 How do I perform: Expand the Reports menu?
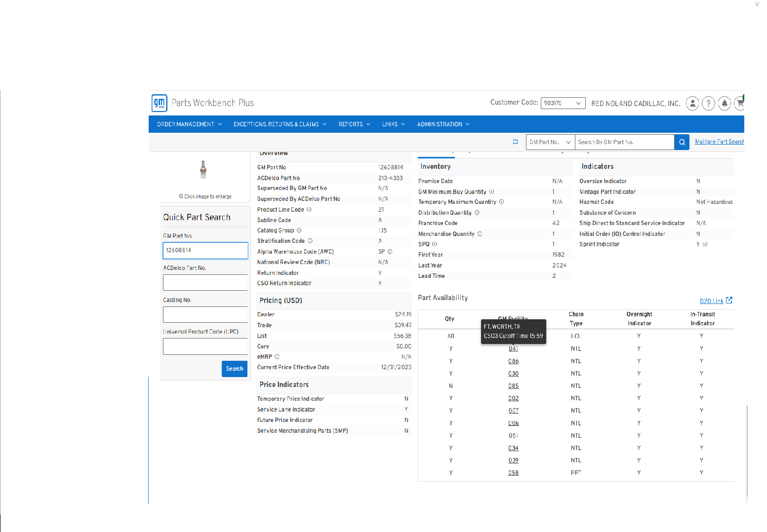(x=354, y=124)
